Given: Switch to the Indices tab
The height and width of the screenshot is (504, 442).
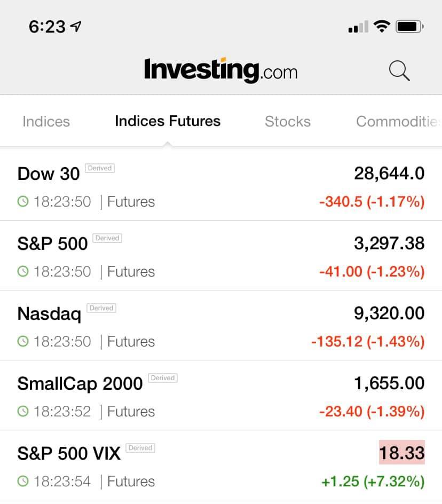Looking at the screenshot, I should 46,122.
